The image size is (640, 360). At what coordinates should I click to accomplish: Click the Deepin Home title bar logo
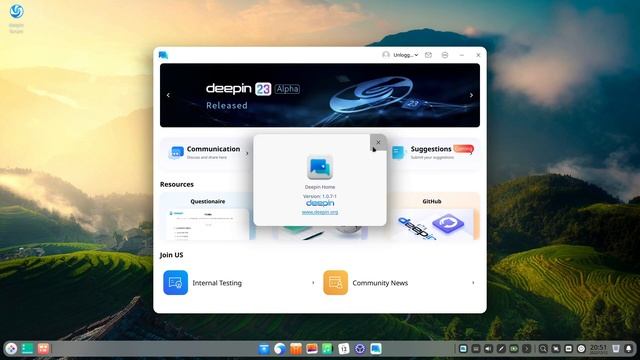click(x=163, y=55)
